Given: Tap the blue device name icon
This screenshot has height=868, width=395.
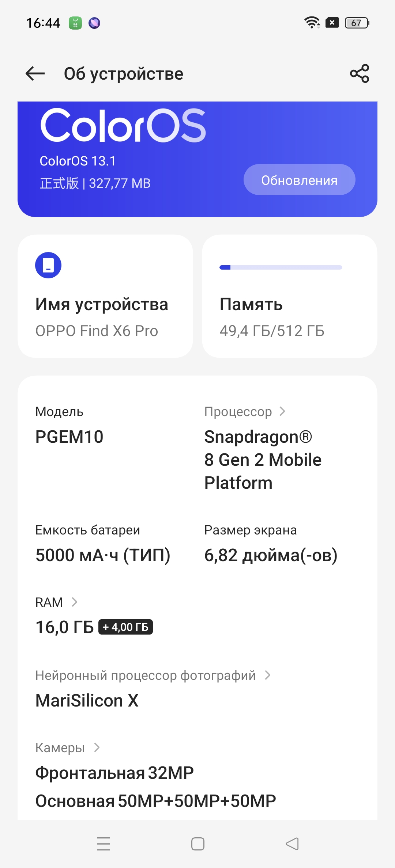Looking at the screenshot, I should (48, 265).
